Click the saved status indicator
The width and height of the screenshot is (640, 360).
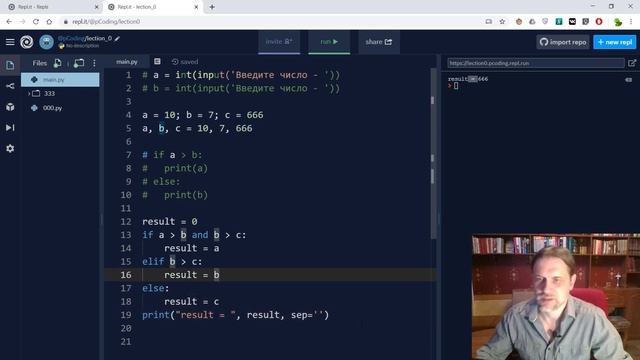tap(185, 62)
